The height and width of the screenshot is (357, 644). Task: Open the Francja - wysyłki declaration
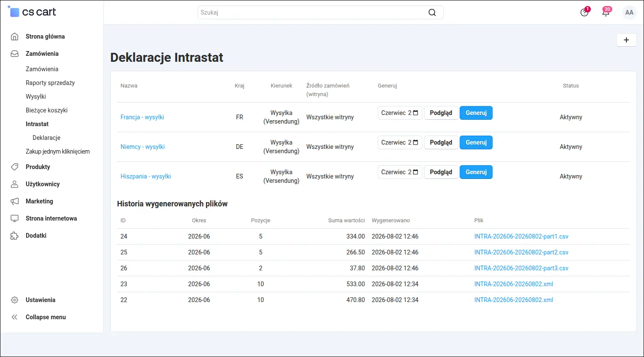pyautogui.click(x=142, y=117)
